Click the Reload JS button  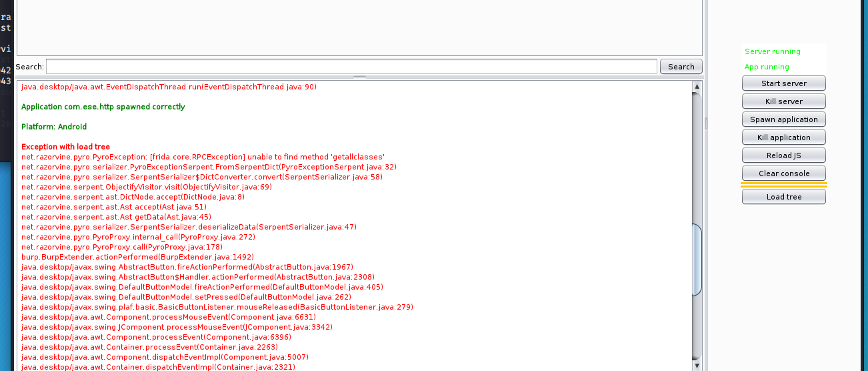[784, 155]
